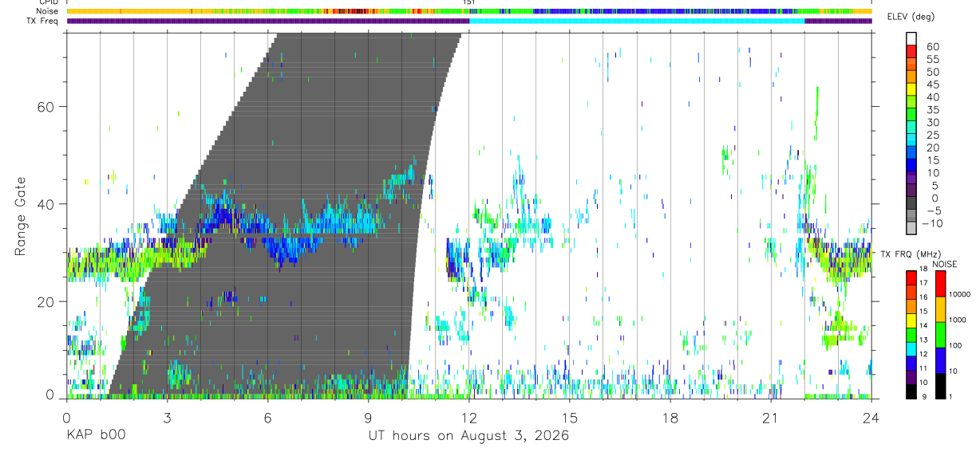Image resolution: width=980 pixels, height=452 pixels.
Task: Click the 10000 label on noise scale
Action: [x=963, y=294]
